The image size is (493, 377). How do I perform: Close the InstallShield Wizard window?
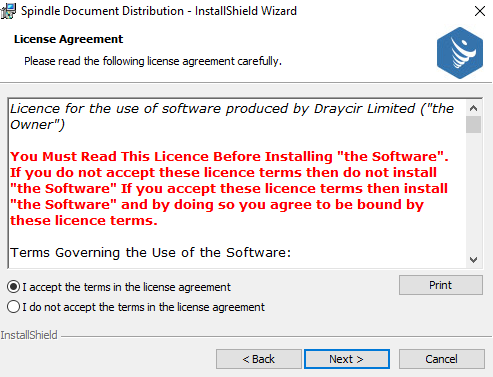pyautogui.click(x=480, y=11)
